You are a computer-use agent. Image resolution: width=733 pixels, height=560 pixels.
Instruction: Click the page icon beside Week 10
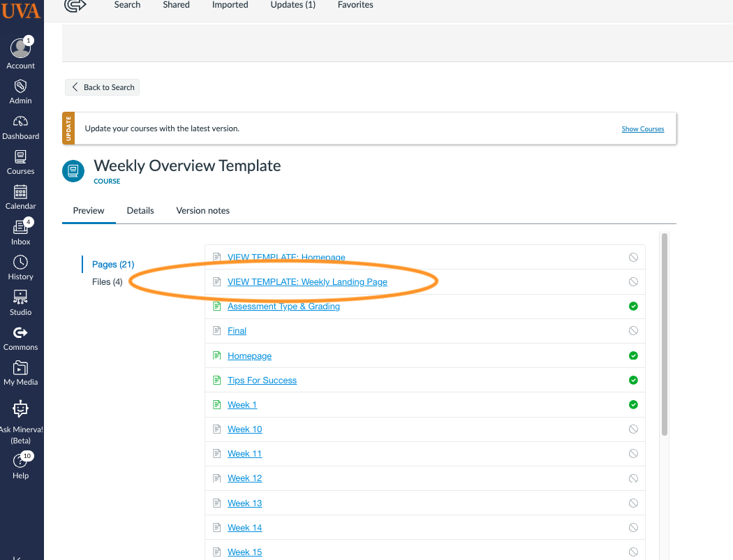pyautogui.click(x=217, y=429)
